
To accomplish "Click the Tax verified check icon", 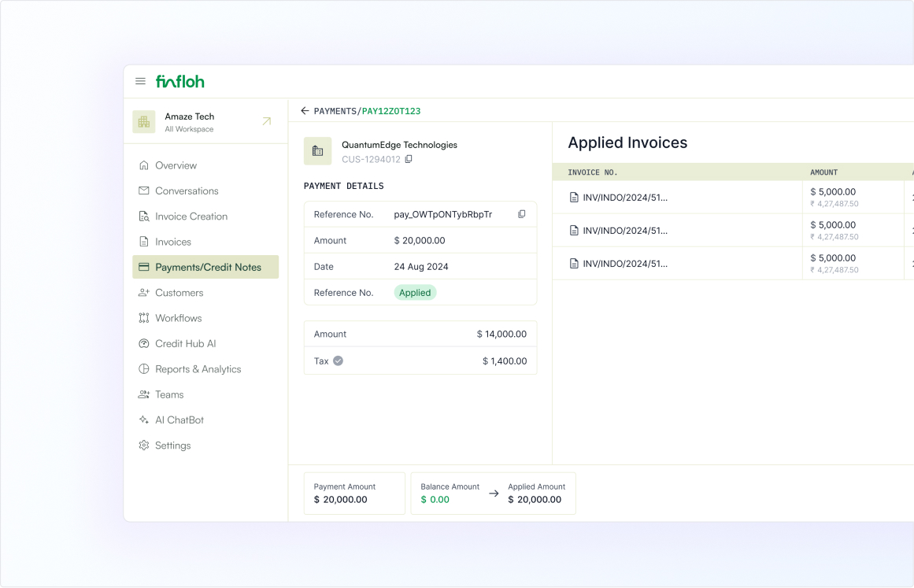I will click(338, 361).
